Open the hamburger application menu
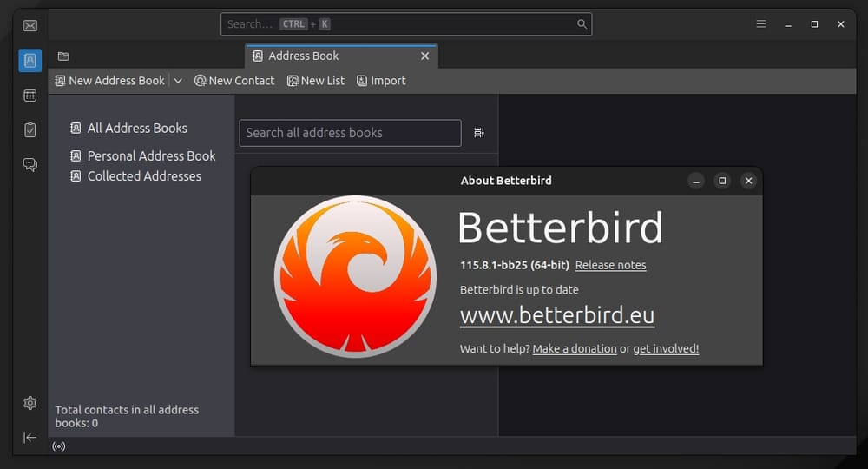The width and height of the screenshot is (868, 469). (761, 23)
